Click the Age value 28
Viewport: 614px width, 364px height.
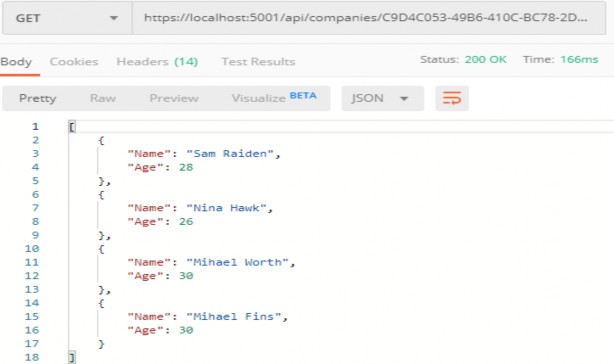coord(186,167)
